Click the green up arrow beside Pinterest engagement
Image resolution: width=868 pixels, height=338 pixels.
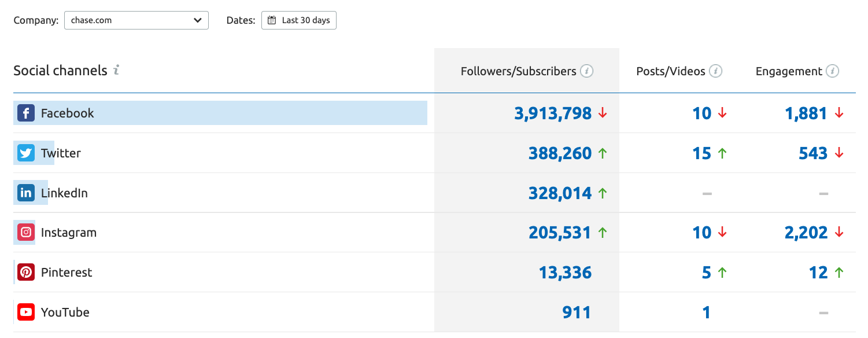point(840,273)
